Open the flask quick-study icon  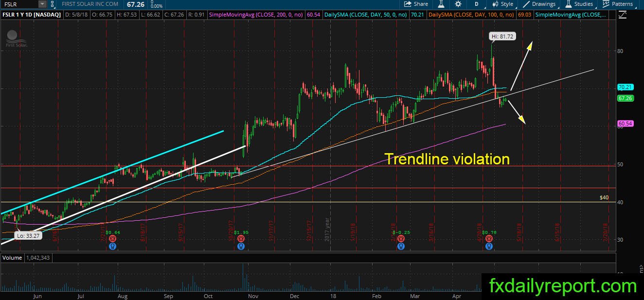point(441,4)
